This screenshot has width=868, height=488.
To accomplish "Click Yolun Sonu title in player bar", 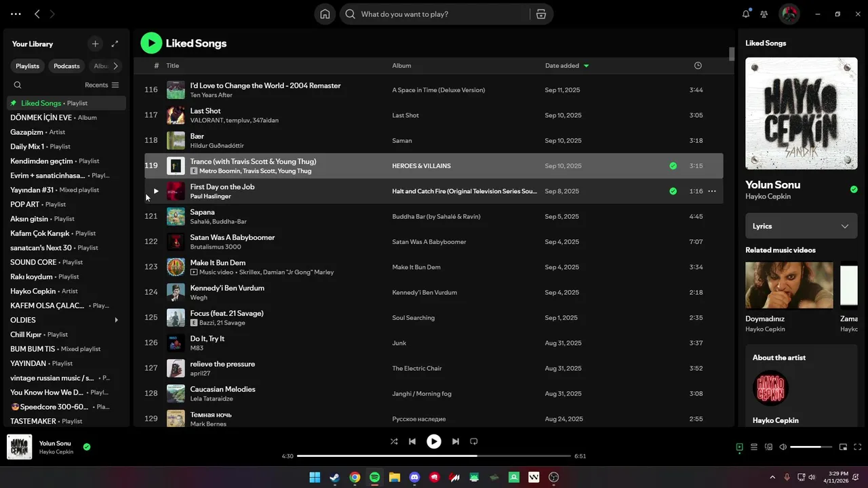I will (55, 443).
